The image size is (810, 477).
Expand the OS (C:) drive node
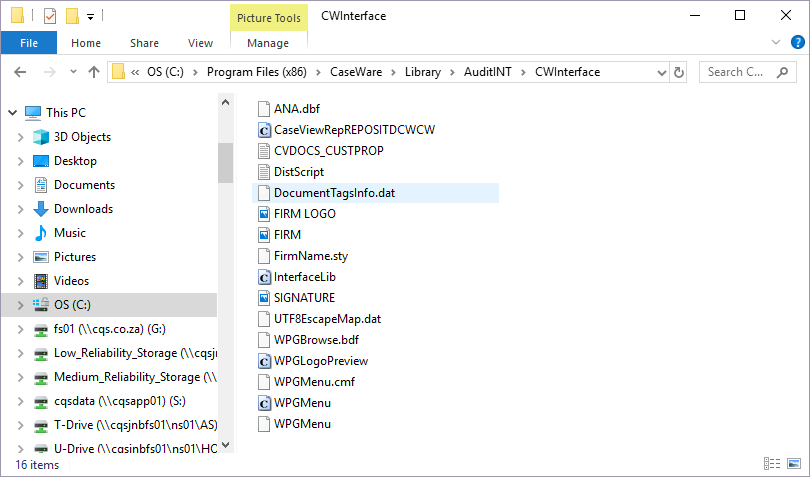(x=21, y=305)
